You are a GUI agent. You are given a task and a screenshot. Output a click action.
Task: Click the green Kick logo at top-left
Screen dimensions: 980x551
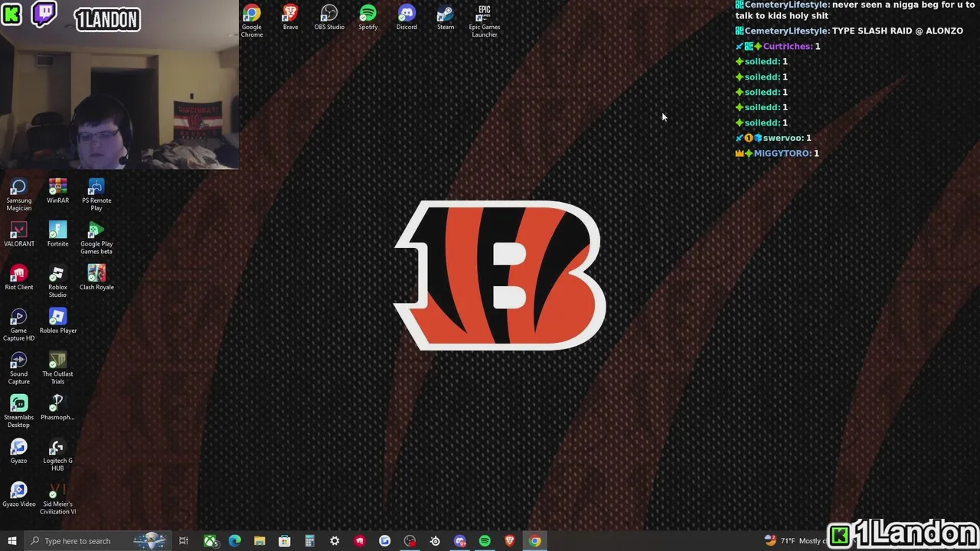[x=11, y=14]
